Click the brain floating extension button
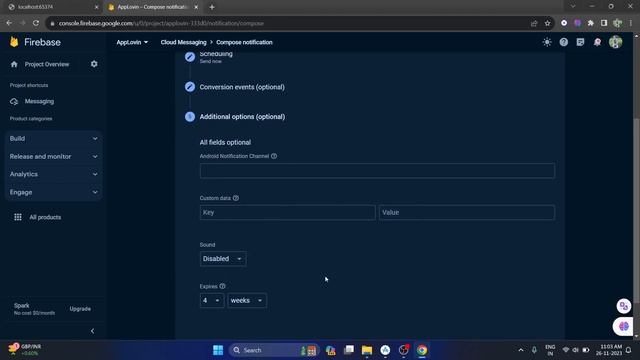The width and height of the screenshot is (640, 360). click(624, 327)
